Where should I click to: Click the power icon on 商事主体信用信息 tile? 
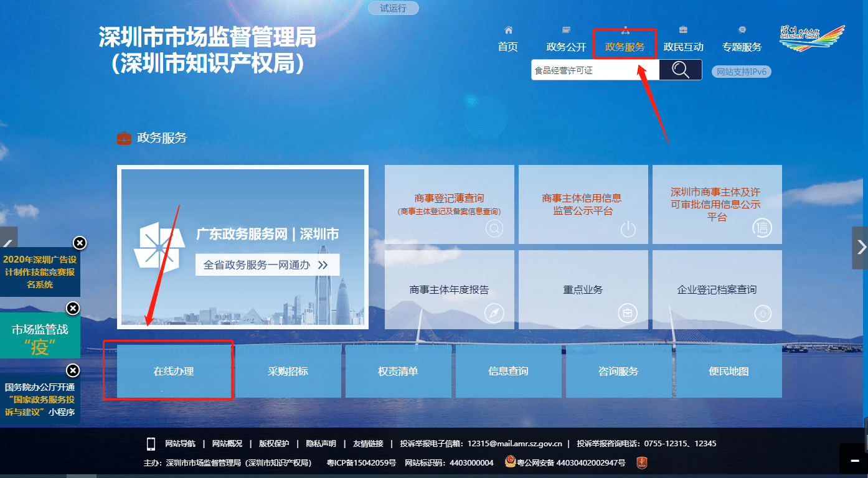tap(628, 229)
